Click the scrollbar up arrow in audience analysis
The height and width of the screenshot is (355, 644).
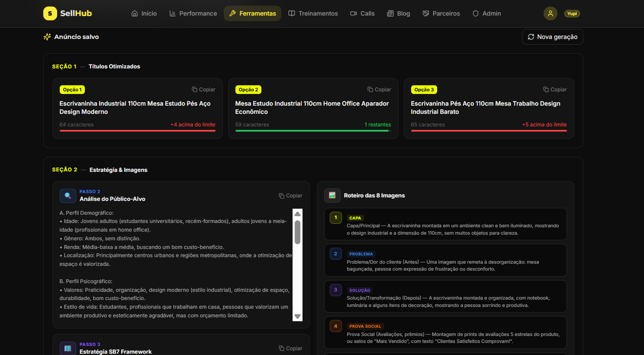tap(297, 213)
